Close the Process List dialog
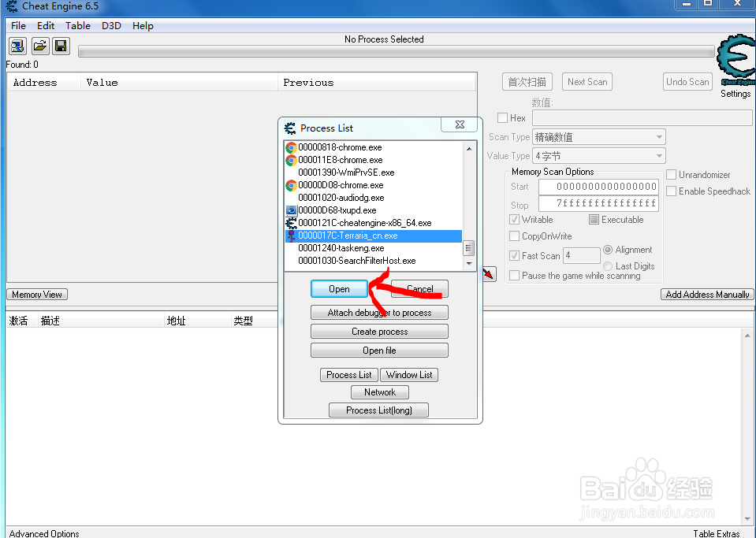The image size is (756, 538). (x=460, y=124)
